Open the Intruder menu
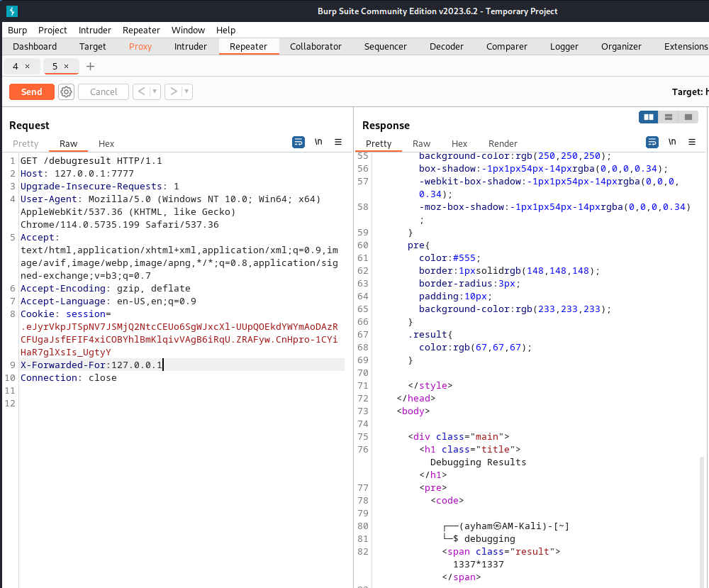The width and height of the screenshot is (709, 588). [x=95, y=30]
